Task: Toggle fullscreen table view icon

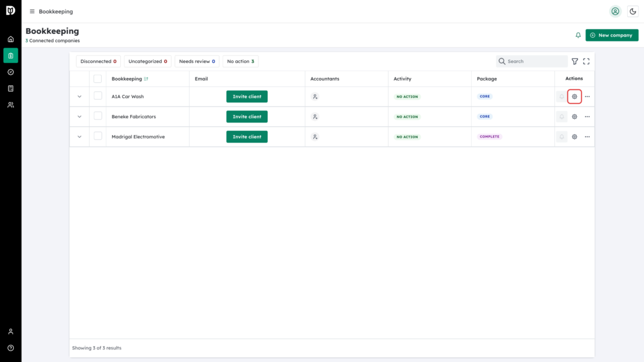Action: (x=587, y=61)
